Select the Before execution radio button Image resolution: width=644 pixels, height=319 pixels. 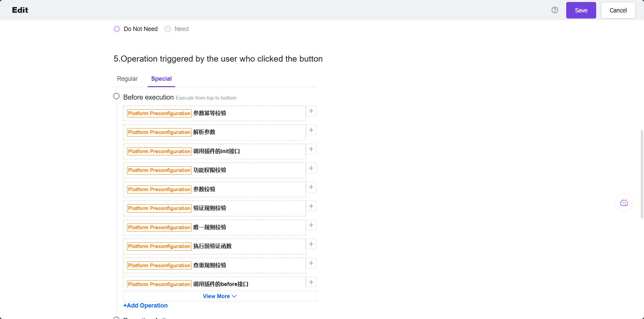tap(116, 96)
